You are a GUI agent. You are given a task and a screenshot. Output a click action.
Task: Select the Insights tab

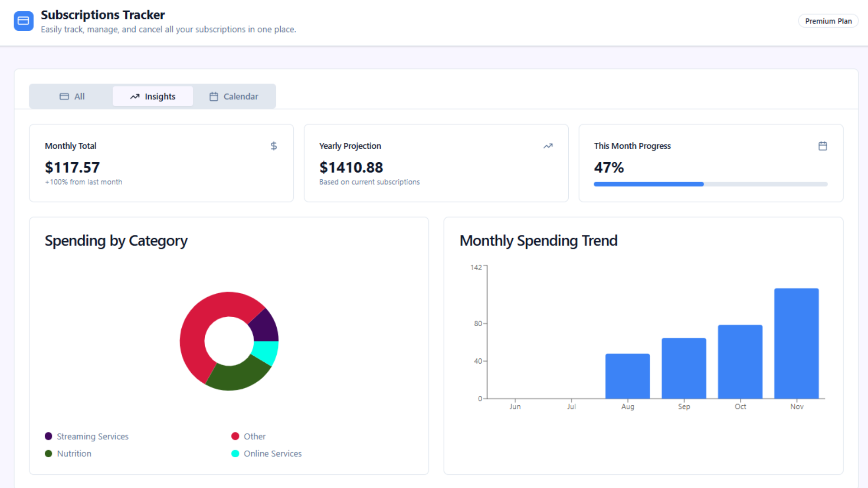[152, 96]
